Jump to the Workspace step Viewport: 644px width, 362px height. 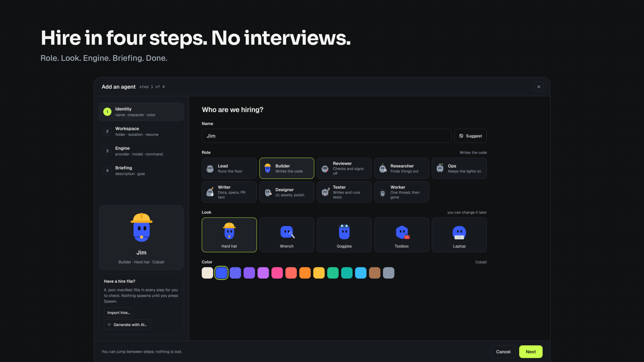pos(141,131)
